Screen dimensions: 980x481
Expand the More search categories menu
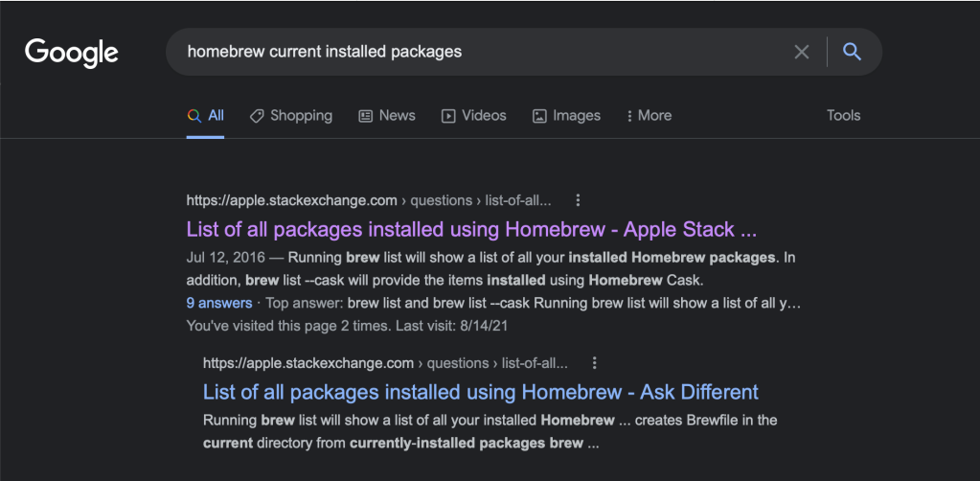coord(649,116)
